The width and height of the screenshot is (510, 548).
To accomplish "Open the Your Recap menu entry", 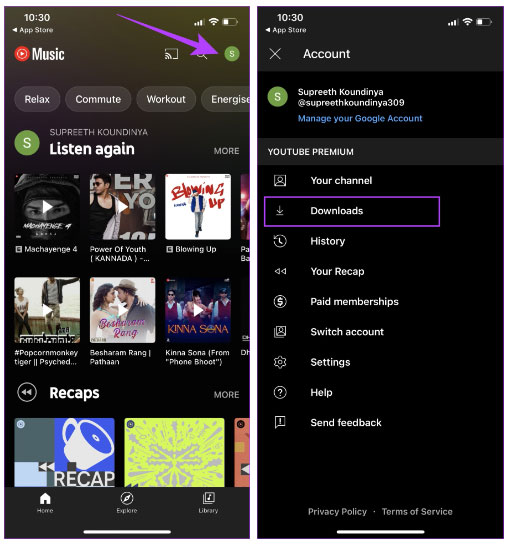I will click(x=380, y=271).
